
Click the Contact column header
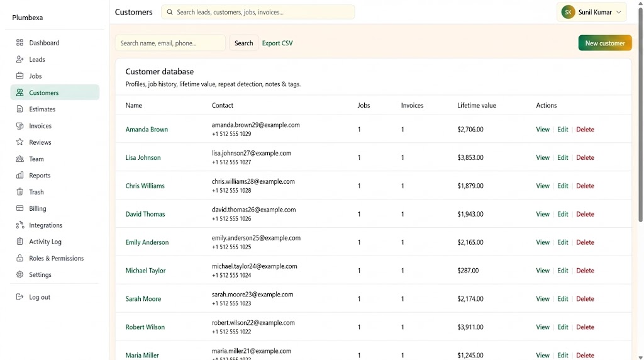222,105
